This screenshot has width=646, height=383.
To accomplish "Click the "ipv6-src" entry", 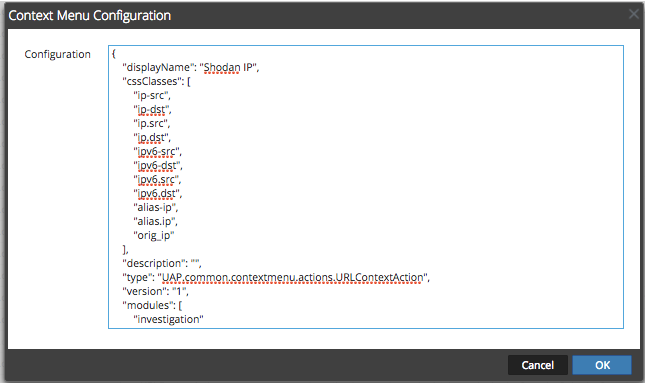I will (157, 152).
